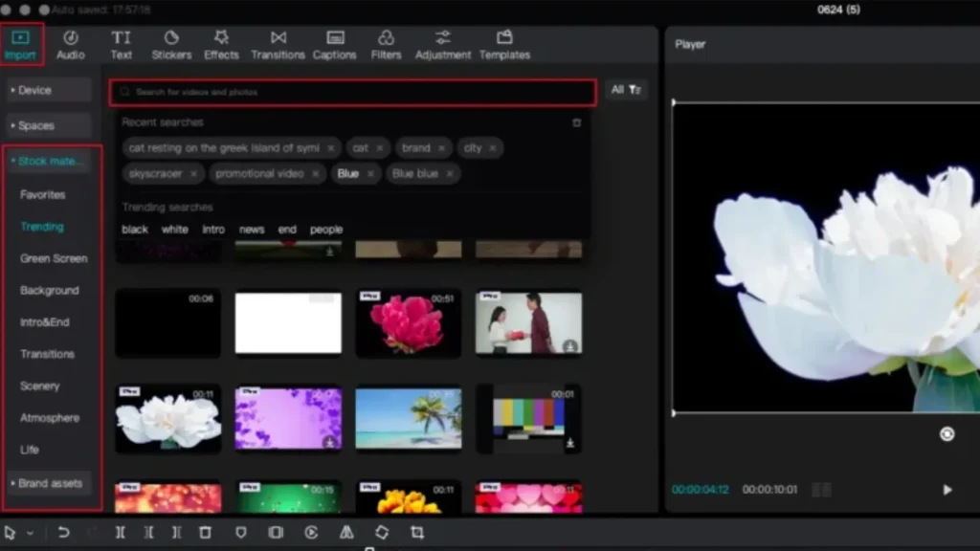Search trending term 'end'

(x=287, y=230)
